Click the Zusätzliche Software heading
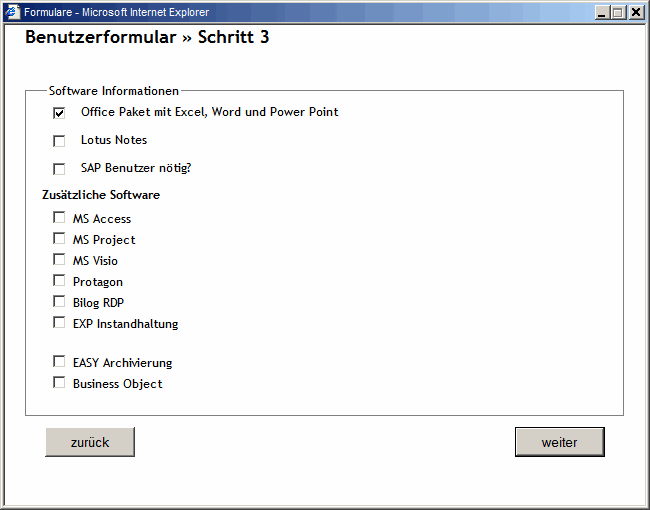Image resolution: width=650 pixels, height=510 pixels. 101,195
